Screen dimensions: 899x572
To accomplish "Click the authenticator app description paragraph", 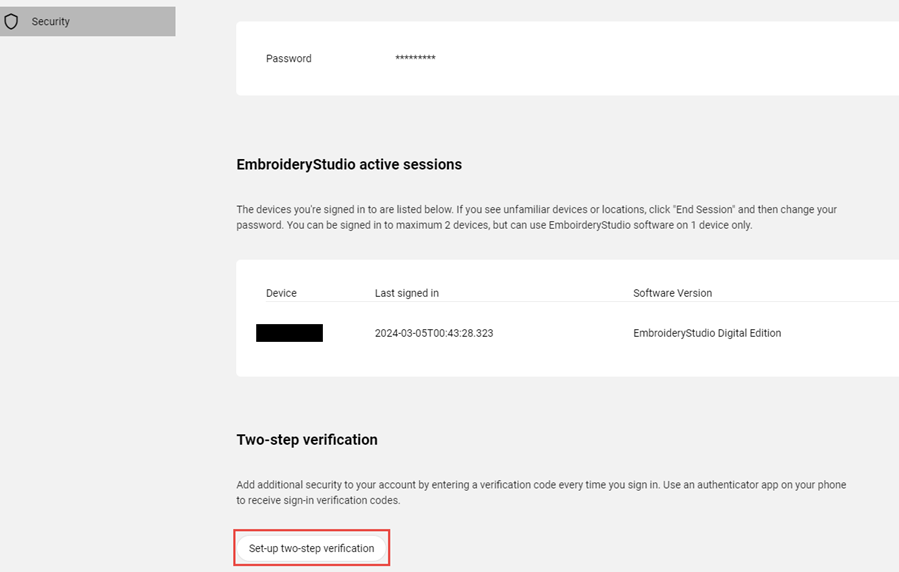I will [541, 492].
